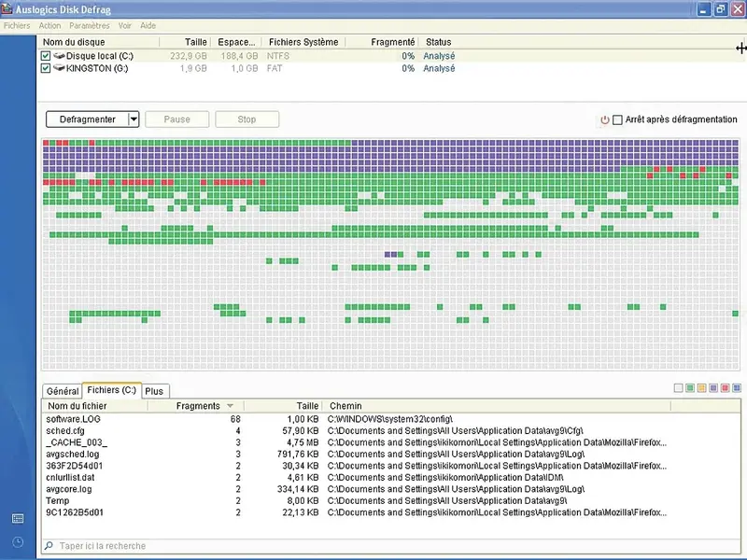Click the C:\WINDOWS\system32\config\ path
Viewport: 747px width, 560px height.
[389, 419]
